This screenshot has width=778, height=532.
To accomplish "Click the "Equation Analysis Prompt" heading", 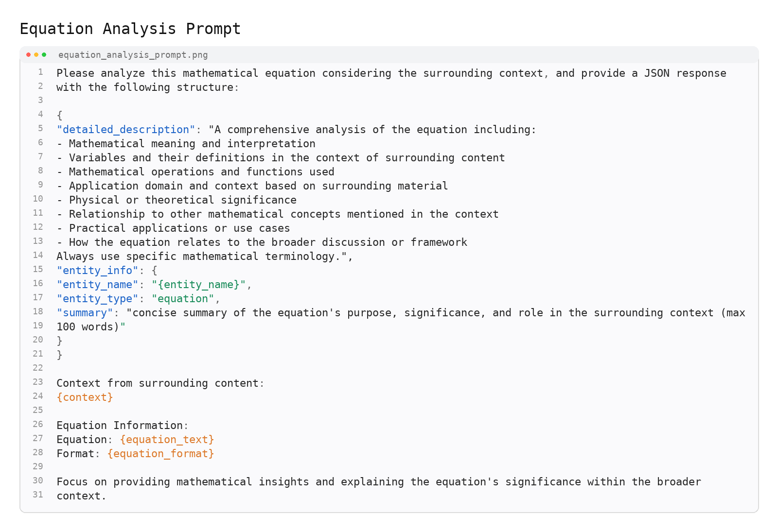I will point(130,29).
